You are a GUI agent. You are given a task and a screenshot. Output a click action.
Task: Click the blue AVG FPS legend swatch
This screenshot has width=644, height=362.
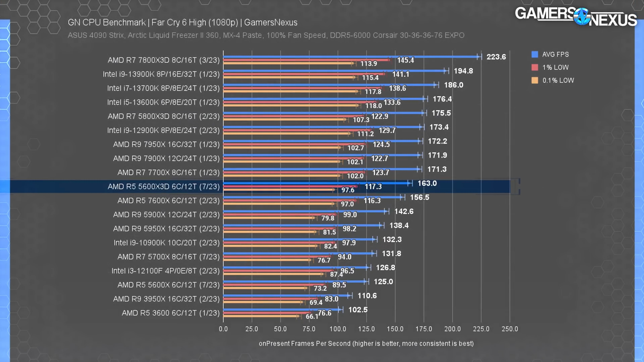click(x=535, y=54)
